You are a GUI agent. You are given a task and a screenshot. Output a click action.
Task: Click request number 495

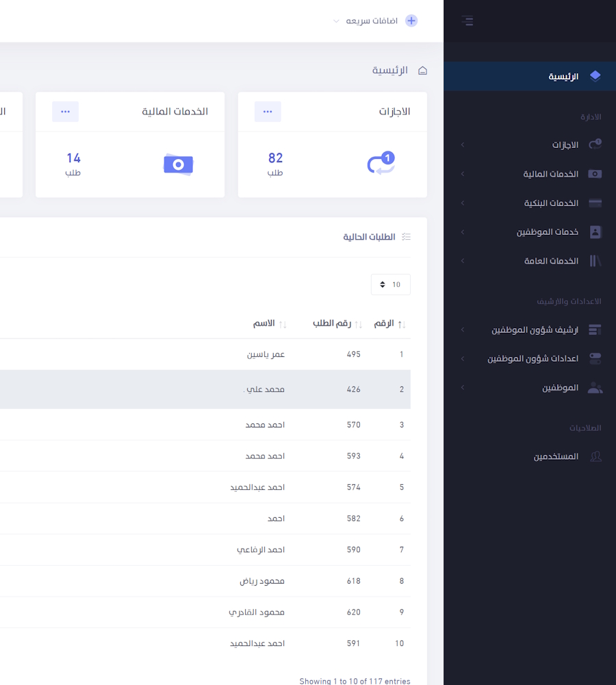354,354
